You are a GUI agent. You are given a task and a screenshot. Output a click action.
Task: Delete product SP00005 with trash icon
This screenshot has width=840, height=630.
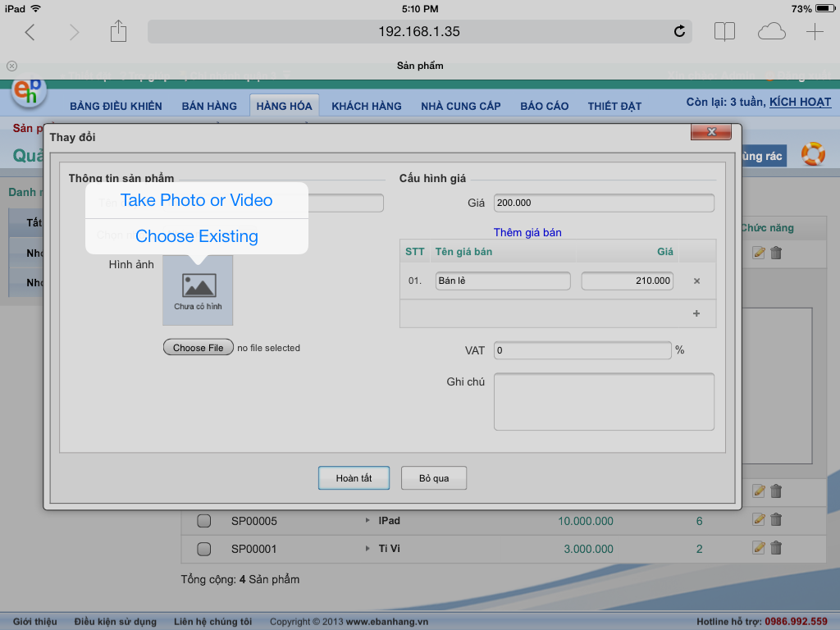tap(776, 519)
